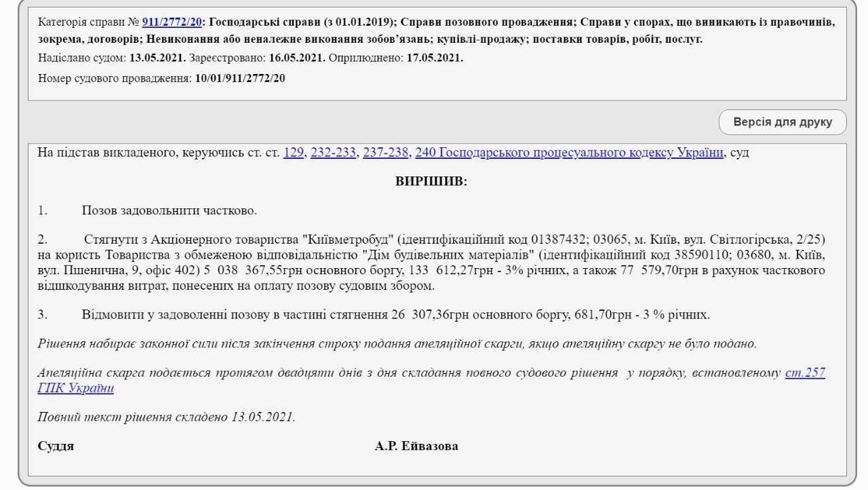Screen dimensions: 868x490
Task: Click the ВИРІШИВ heading
Action: [x=431, y=182]
